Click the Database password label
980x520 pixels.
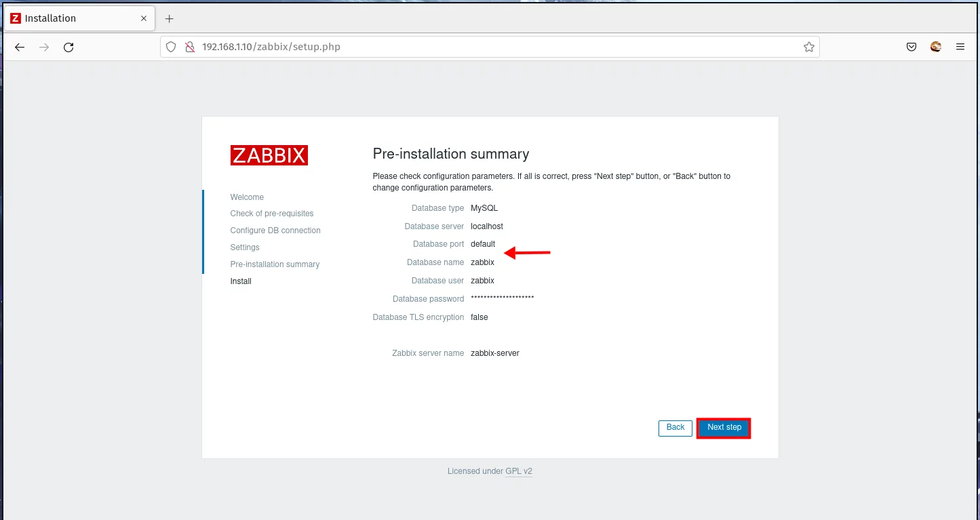pos(428,299)
